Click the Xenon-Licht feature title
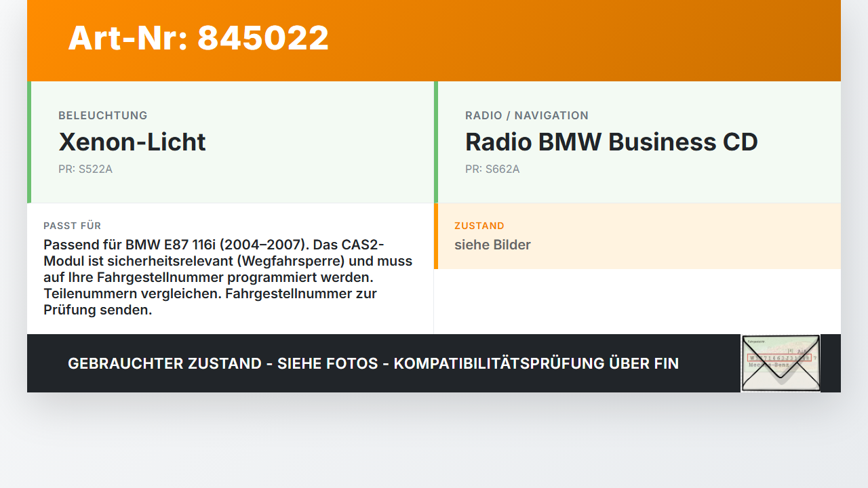The width and height of the screenshot is (868, 488). coord(132,142)
